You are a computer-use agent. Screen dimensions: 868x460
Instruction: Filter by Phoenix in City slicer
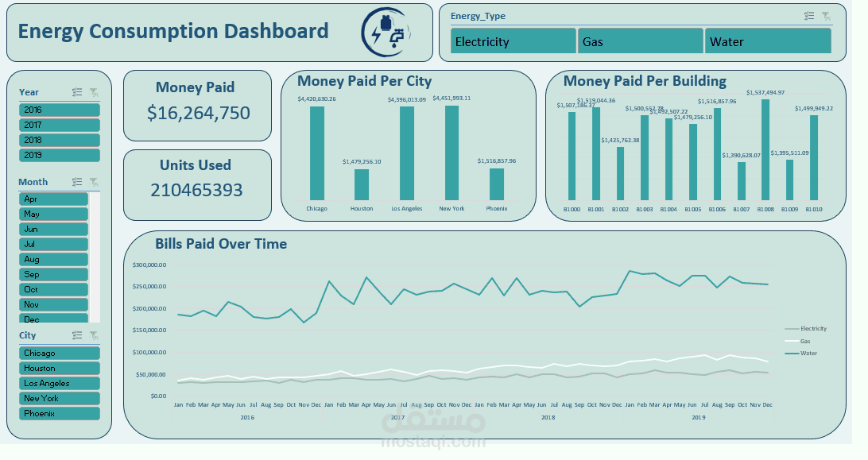[x=60, y=413]
